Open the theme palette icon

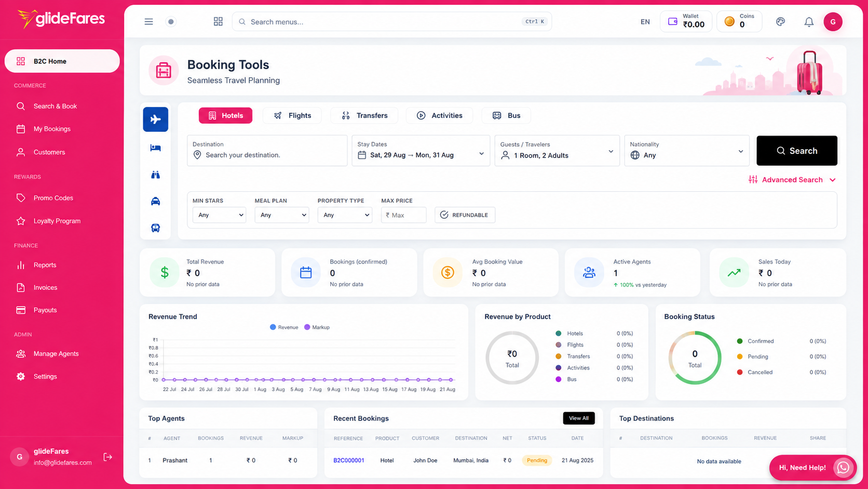point(780,22)
